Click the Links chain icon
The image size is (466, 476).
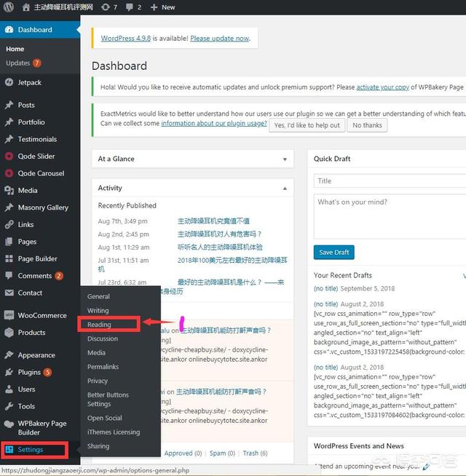(9, 224)
